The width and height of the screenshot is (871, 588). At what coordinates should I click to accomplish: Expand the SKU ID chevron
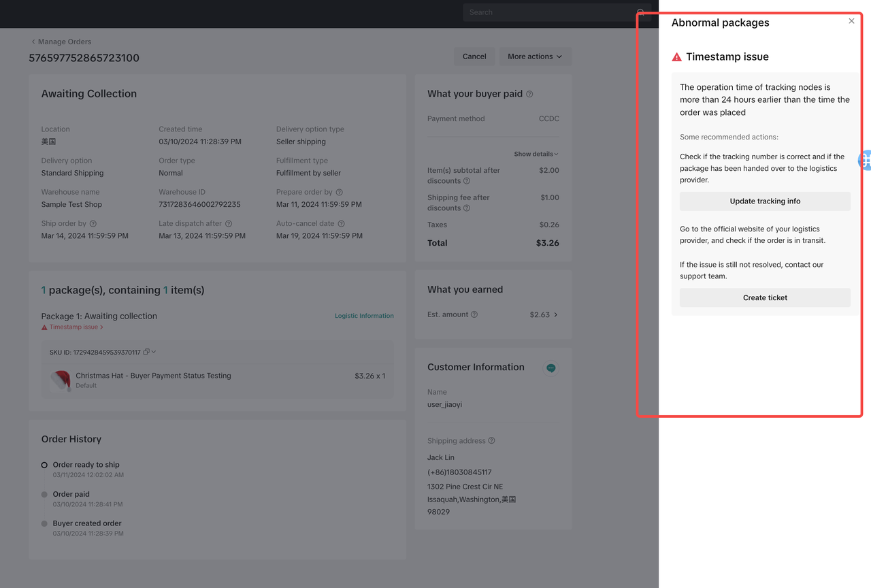click(154, 352)
